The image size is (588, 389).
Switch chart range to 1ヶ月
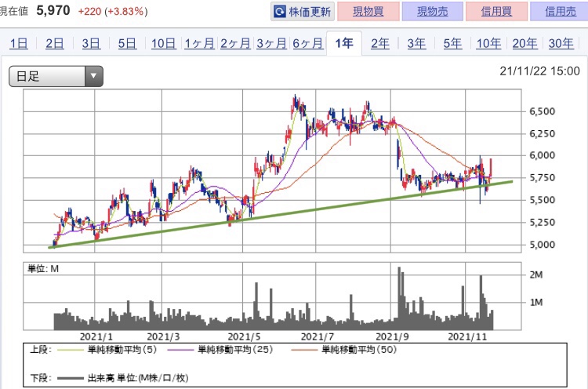pos(199,44)
